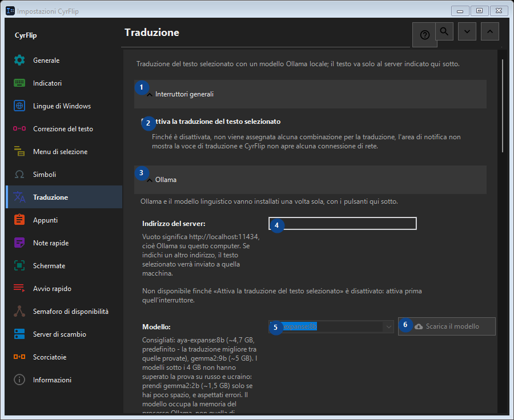Open Simboli via the omega icon
514x420 pixels.
coord(19,174)
